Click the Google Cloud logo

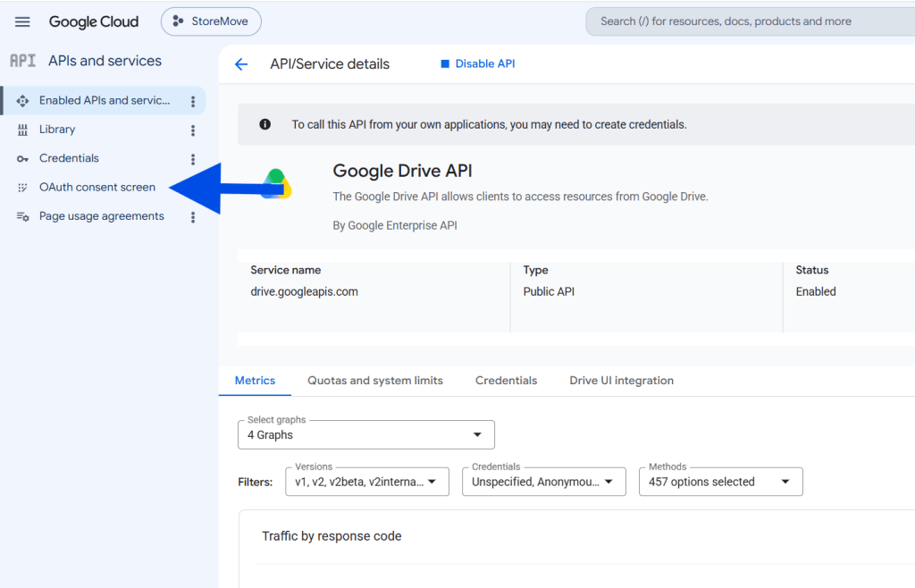pyautogui.click(x=94, y=21)
